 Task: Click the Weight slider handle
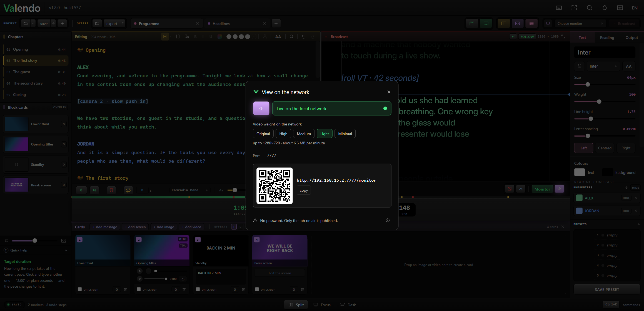(x=599, y=102)
